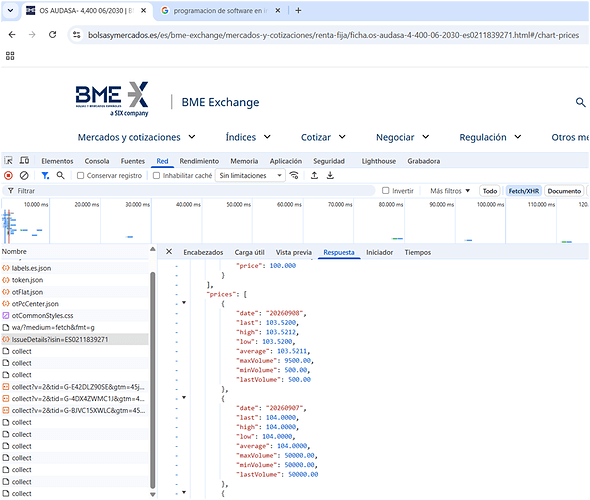Switch to the Encabezados panel tab
Image resolution: width=590 pixels, height=500 pixels.
[203, 252]
